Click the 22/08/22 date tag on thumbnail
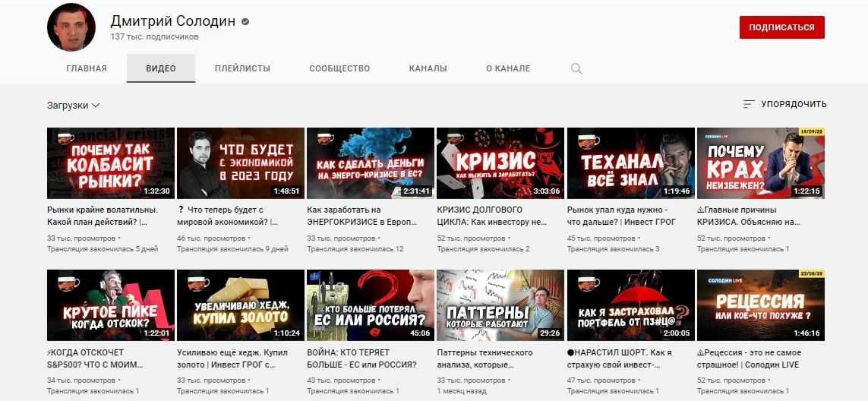Image resolution: width=868 pixels, height=401 pixels. click(x=812, y=273)
